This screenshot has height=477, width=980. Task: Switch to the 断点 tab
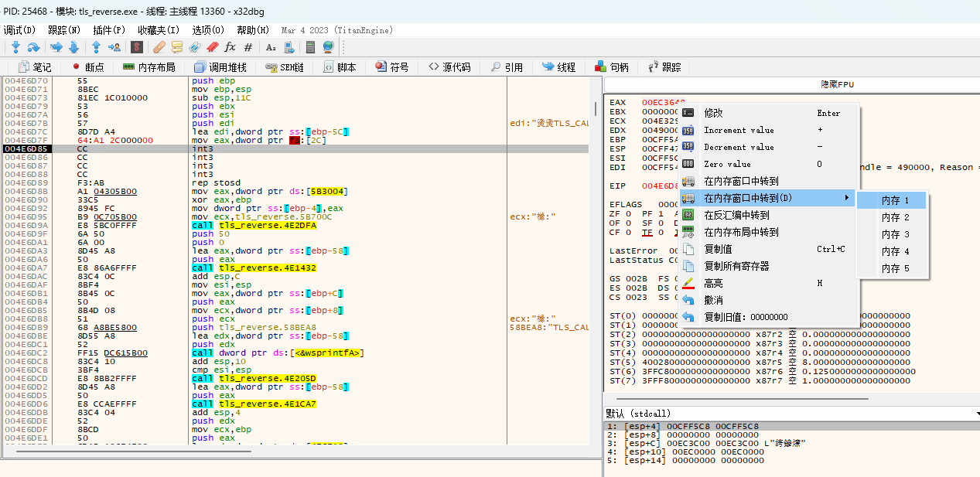[87, 67]
